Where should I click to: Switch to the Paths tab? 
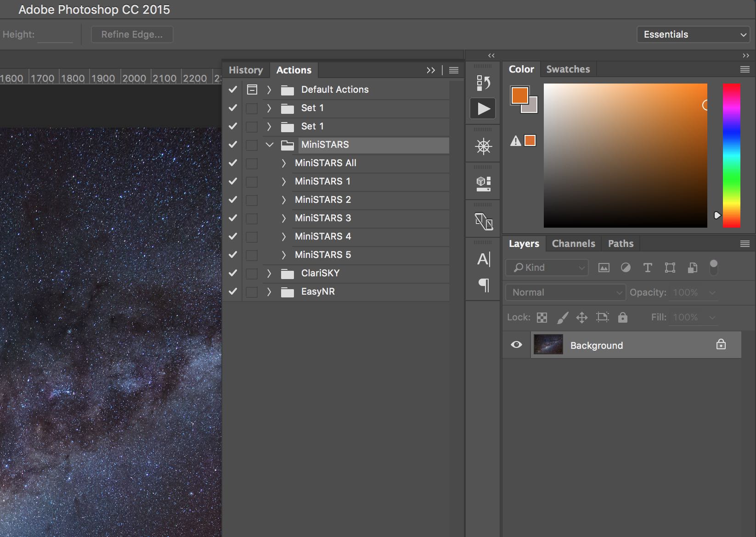[x=621, y=244]
